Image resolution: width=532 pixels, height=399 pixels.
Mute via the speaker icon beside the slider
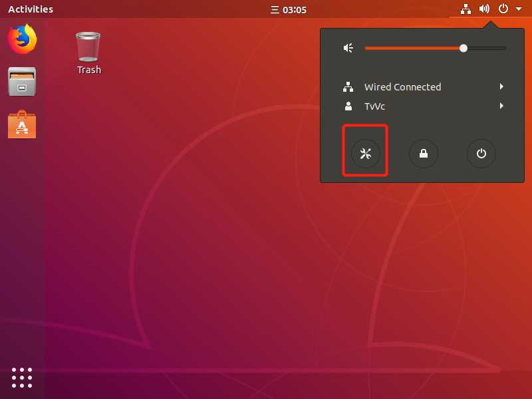(348, 48)
